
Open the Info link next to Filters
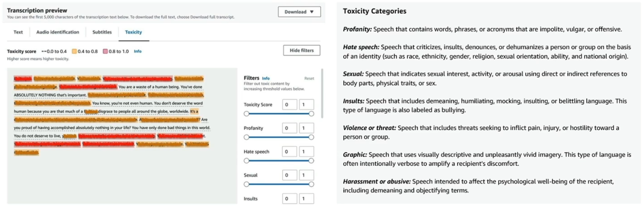pyautogui.click(x=266, y=78)
